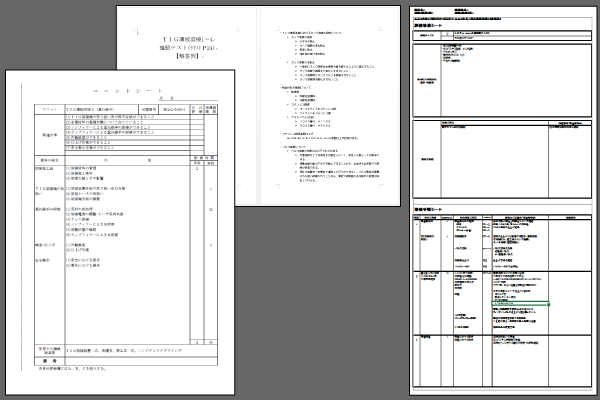Select the bulleted answer list page
The height and width of the screenshot is (400, 600).
330,106
